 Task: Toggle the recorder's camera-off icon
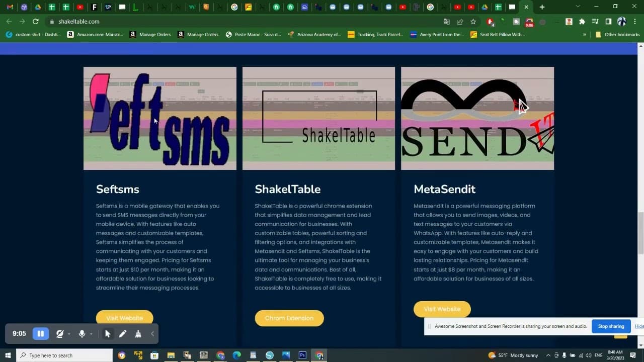point(60,333)
